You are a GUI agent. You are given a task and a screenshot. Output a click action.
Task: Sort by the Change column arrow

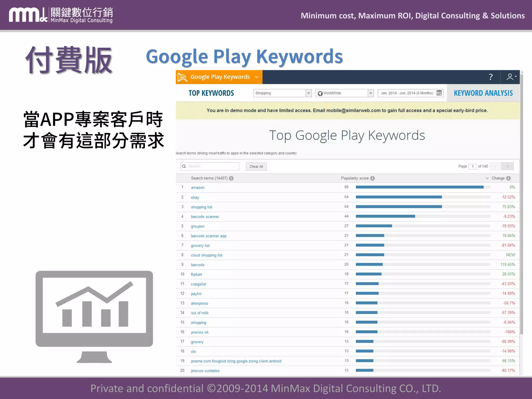click(x=487, y=178)
